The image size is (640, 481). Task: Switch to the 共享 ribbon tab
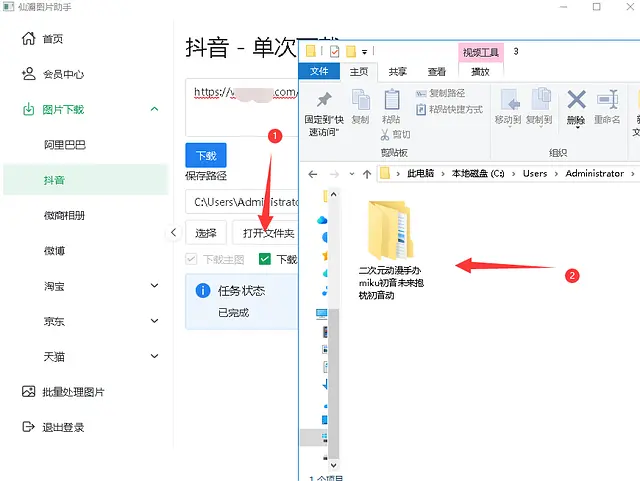(x=398, y=71)
